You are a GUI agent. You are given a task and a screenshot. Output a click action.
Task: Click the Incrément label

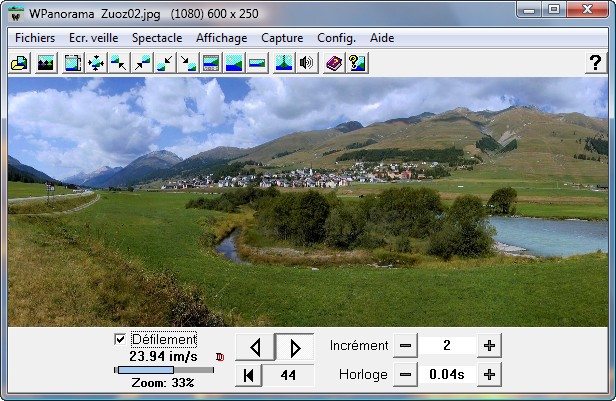[x=359, y=346]
